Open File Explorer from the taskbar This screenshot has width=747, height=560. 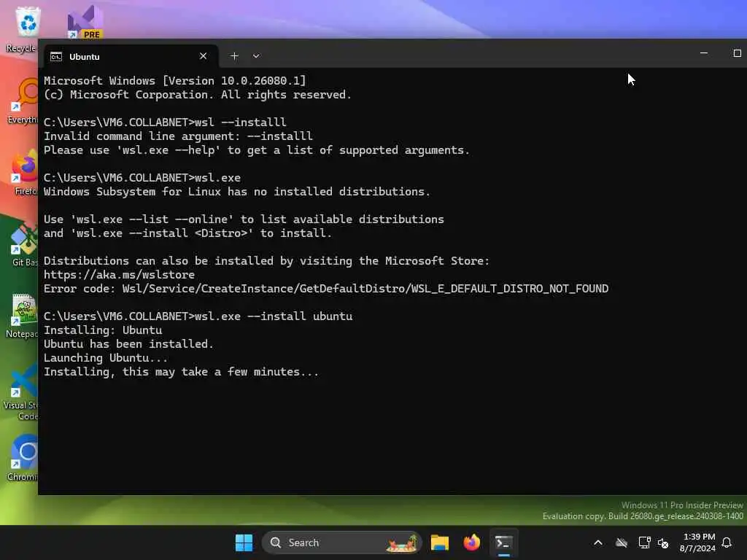click(440, 542)
